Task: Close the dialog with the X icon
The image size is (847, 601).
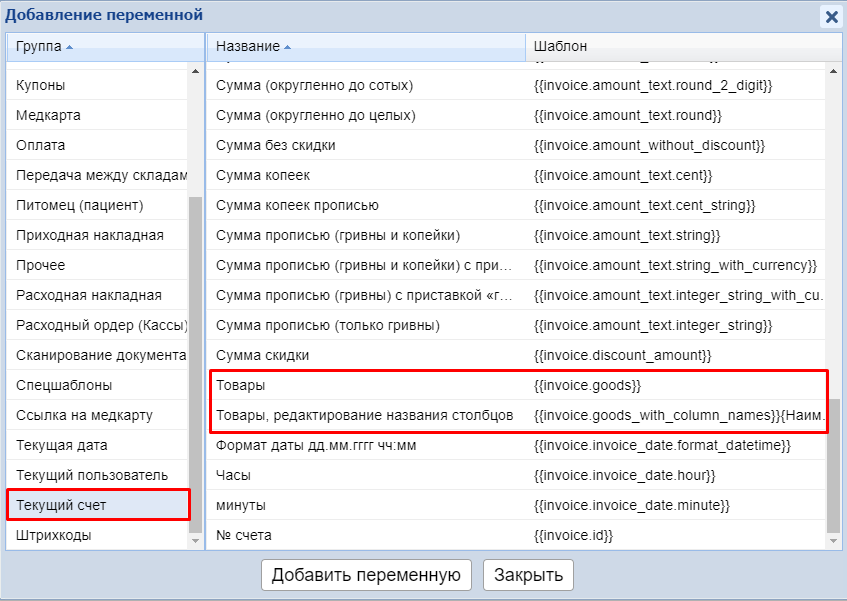Action: coord(830,16)
